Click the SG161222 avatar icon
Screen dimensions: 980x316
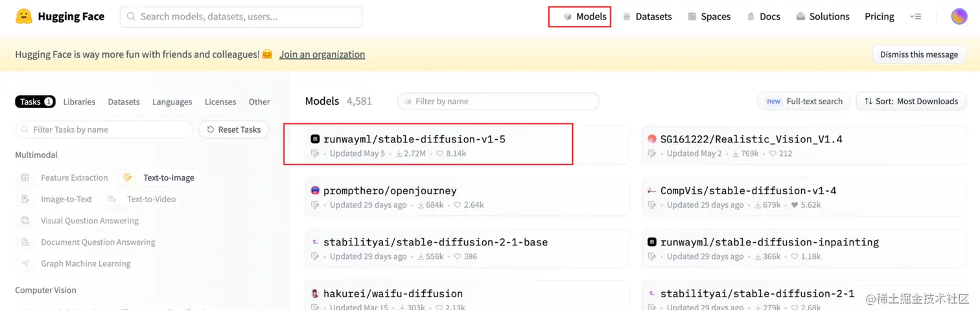(x=652, y=139)
